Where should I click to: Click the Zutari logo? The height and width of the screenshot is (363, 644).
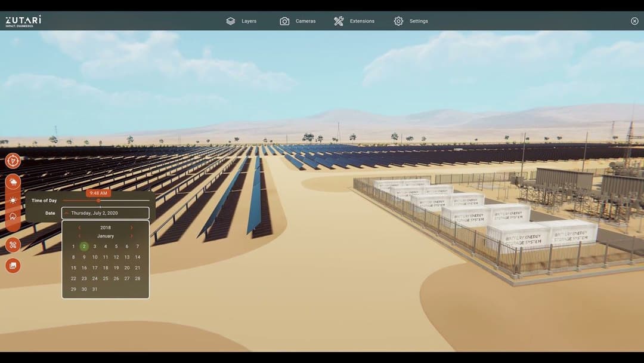point(24,20)
